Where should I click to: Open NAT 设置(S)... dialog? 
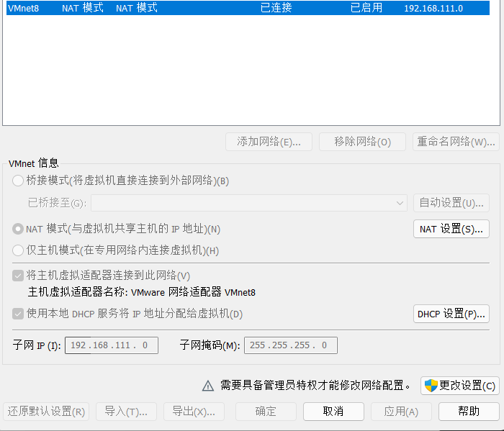tap(451, 229)
